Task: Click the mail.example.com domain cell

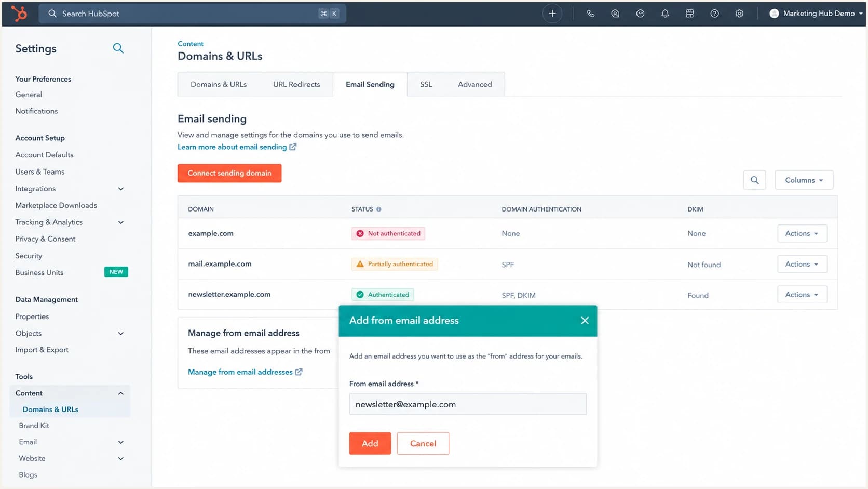Action: 220,263
